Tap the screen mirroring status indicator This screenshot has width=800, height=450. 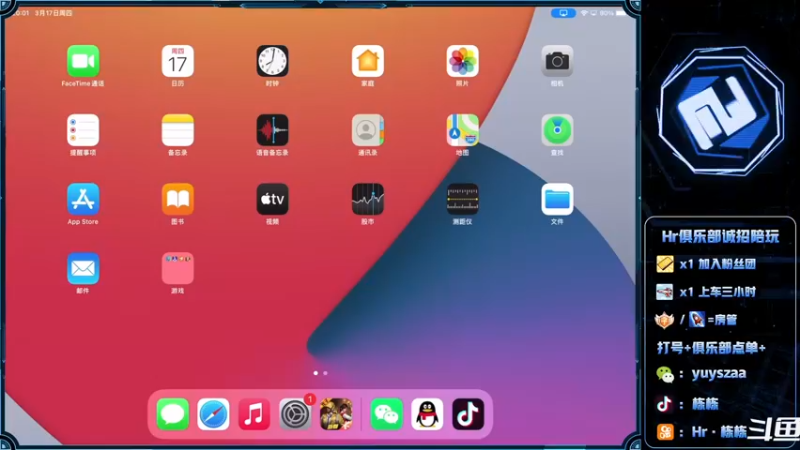563,13
